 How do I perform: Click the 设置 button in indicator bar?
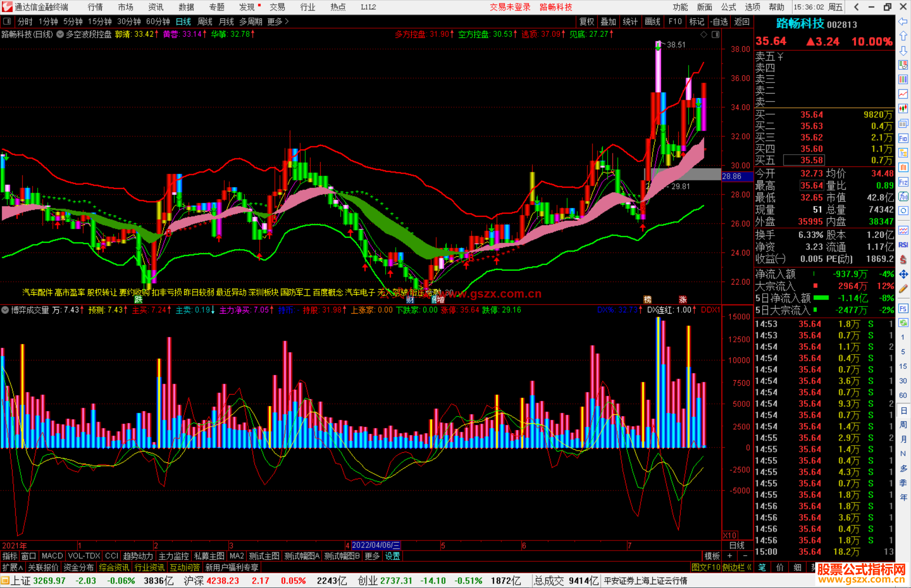tap(392, 556)
